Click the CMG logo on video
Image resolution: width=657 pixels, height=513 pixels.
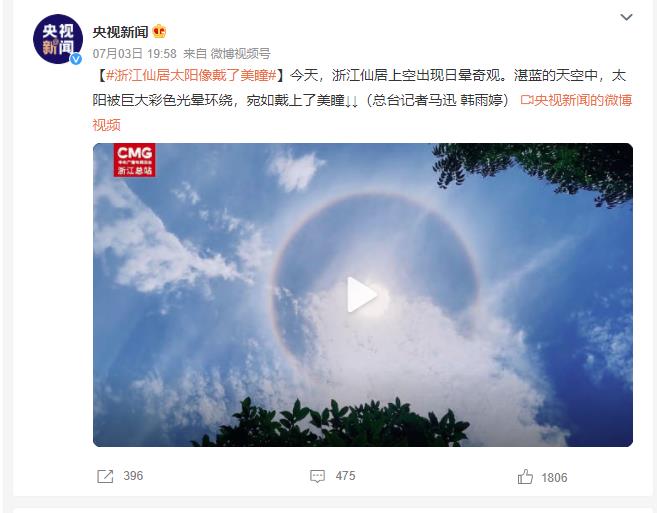pos(134,160)
